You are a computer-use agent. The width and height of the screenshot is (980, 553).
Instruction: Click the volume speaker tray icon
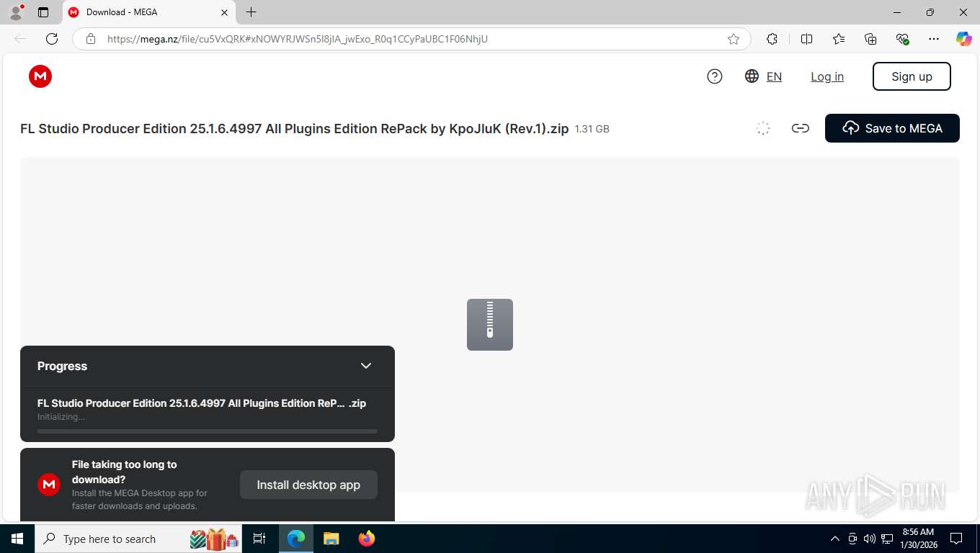point(870,539)
